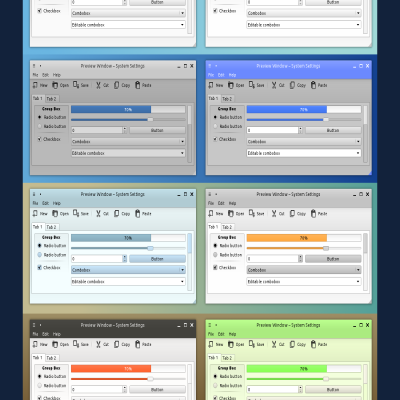Toggle Checkbox in the gray preview window
400x400 pixels.
click(39, 139)
